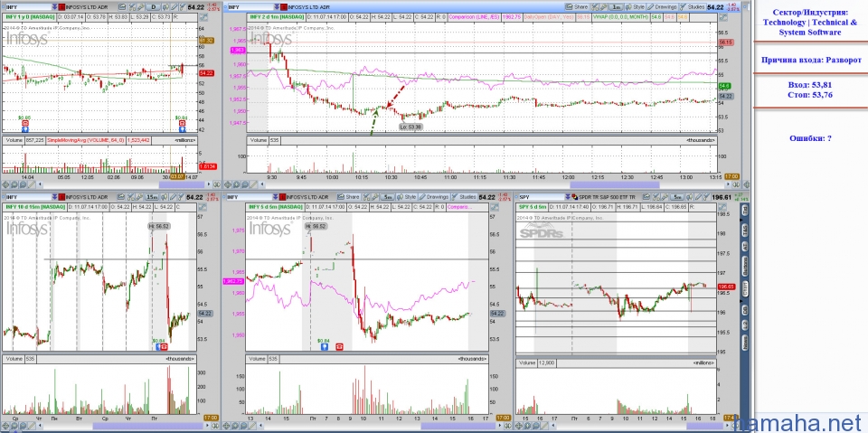Click the VWAP study label in the 1m chart header

pyautogui.click(x=620, y=16)
